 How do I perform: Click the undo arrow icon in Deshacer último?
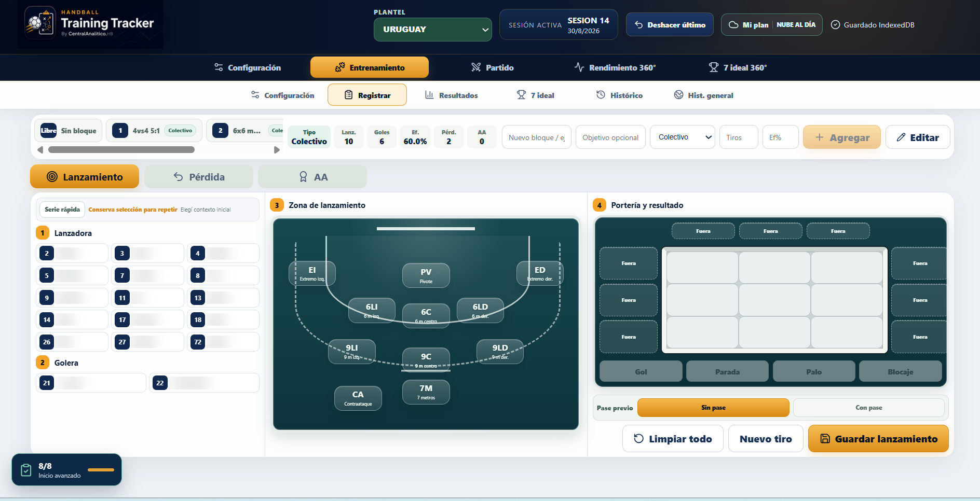(639, 25)
